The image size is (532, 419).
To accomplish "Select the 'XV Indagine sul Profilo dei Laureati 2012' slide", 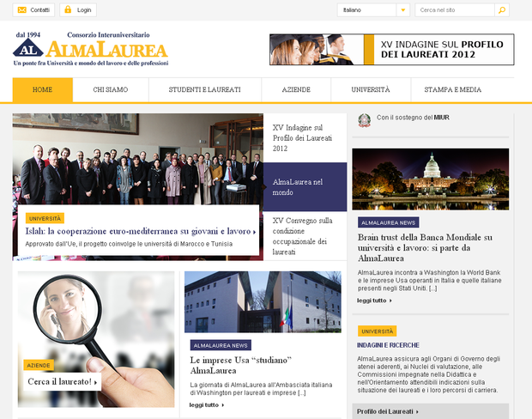I will 305,138.
